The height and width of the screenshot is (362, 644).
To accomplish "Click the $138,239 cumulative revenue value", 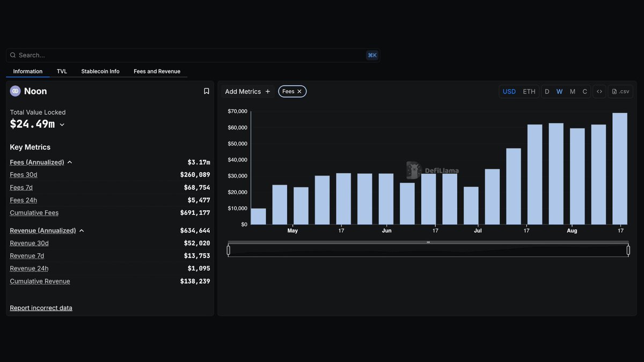I will [x=195, y=282].
